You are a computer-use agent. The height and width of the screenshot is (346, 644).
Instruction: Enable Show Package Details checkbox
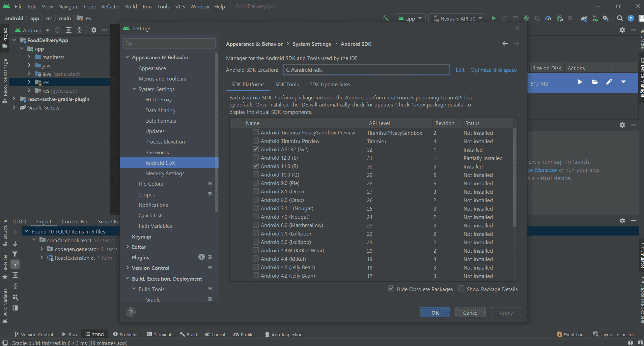click(x=461, y=289)
